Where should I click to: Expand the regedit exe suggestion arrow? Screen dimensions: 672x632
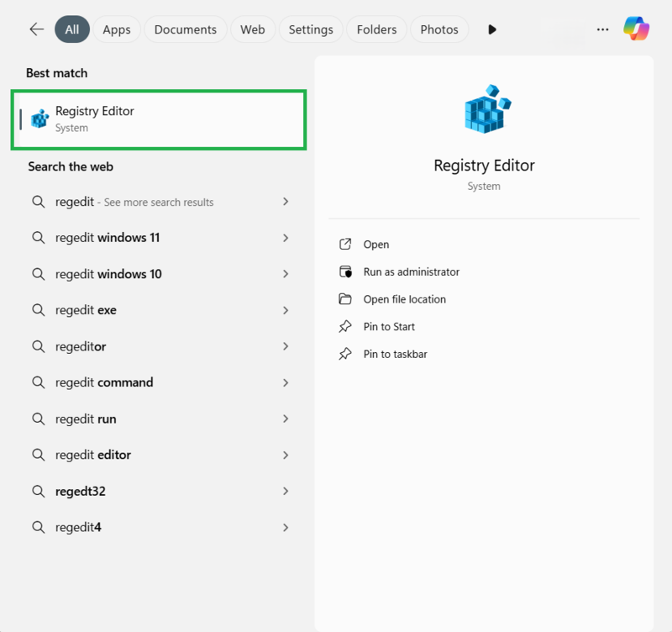[286, 310]
